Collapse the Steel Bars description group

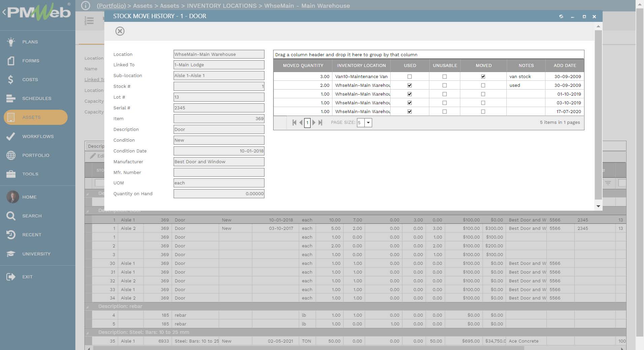point(88,332)
